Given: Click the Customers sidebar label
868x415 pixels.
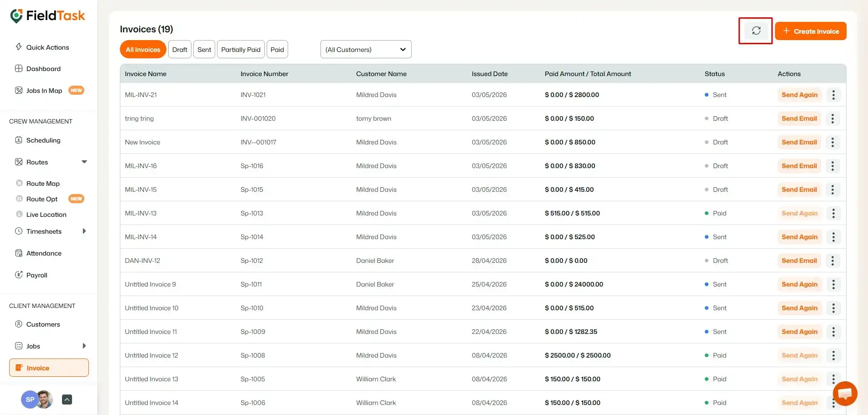Looking at the screenshot, I should pos(43,324).
